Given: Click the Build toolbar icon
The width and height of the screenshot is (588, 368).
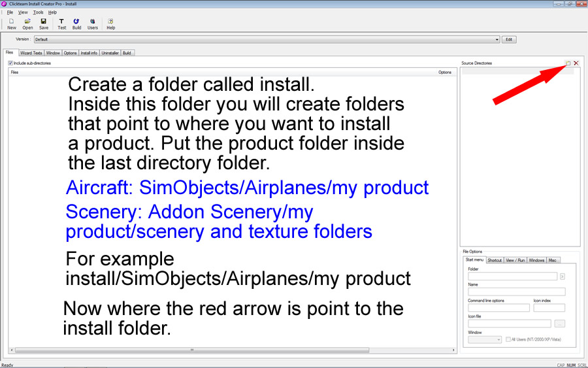Looking at the screenshot, I should pos(77,24).
